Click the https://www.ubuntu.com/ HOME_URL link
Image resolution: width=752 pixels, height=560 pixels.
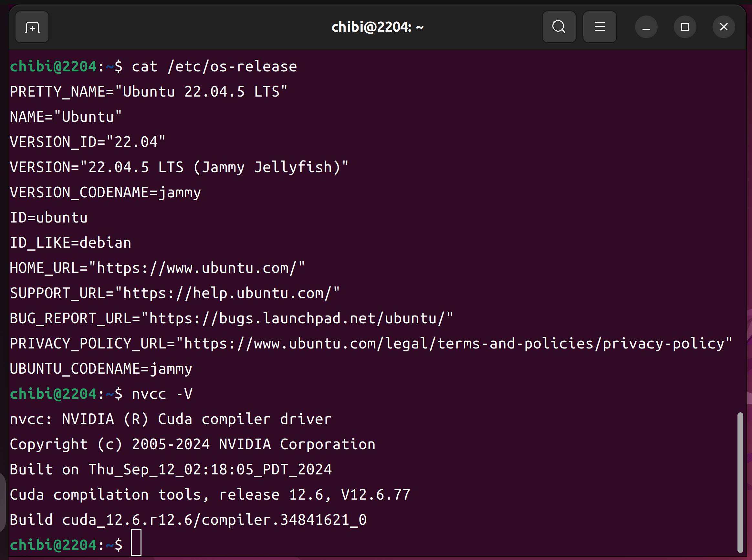click(x=197, y=268)
